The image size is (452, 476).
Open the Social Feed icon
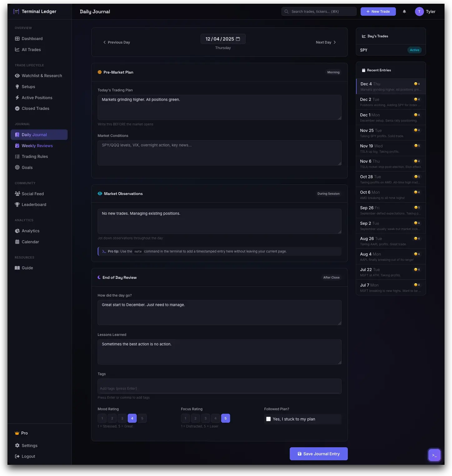(17, 193)
